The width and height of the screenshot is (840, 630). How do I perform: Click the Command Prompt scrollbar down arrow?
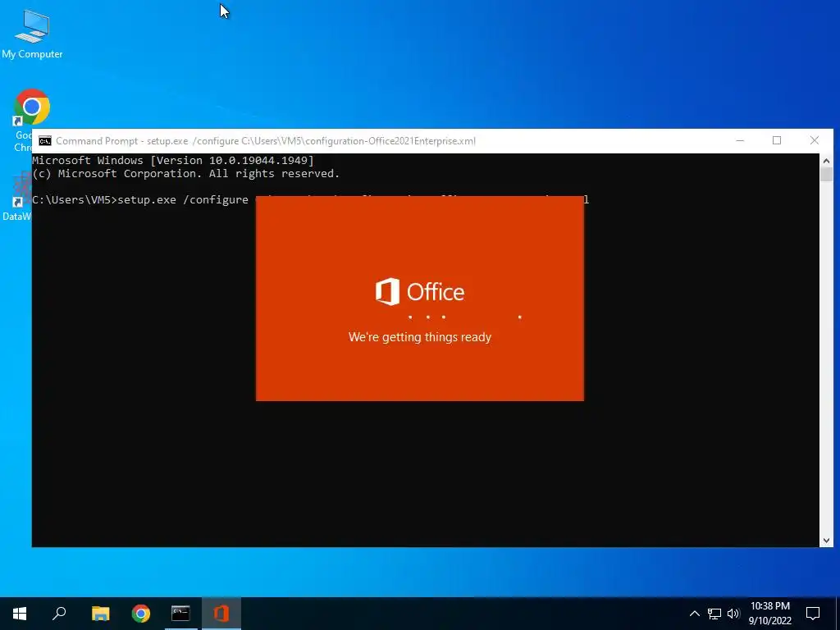coord(826,541)
